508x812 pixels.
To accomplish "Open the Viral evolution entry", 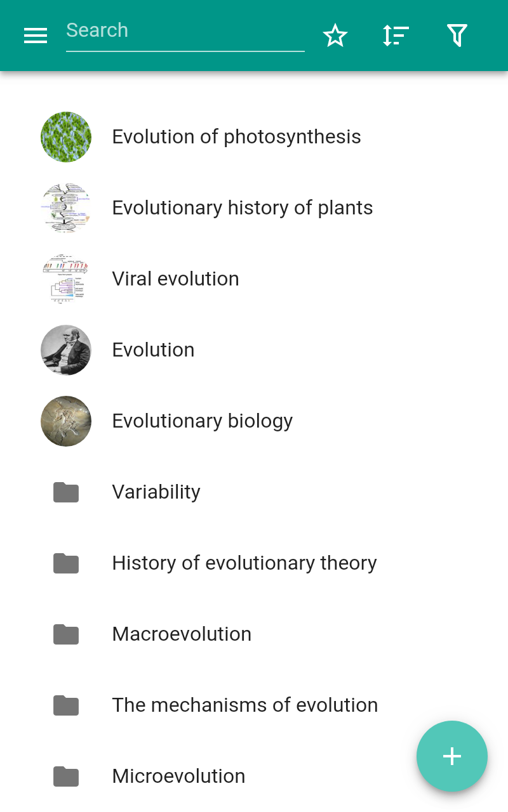I will [x=175, y=279].
